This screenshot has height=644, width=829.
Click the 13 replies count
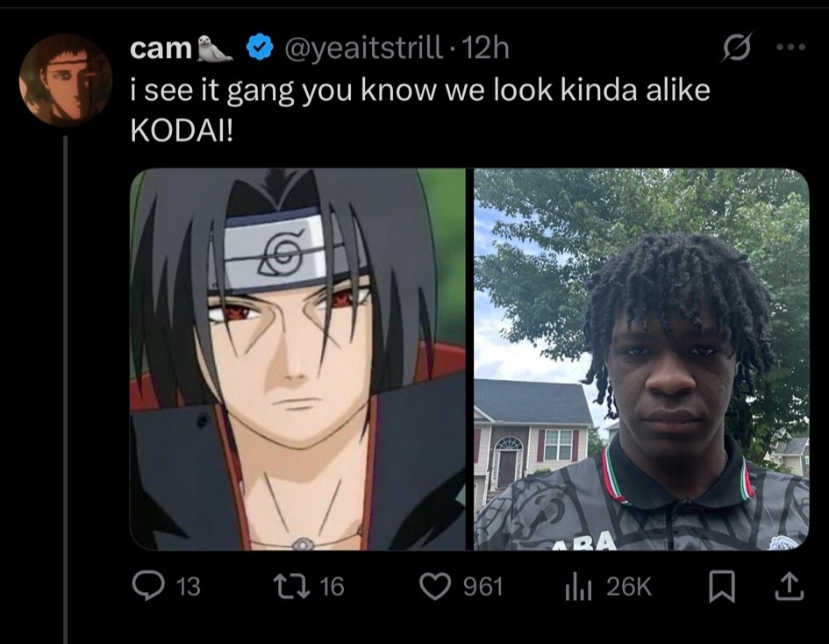click(x=188, y=587)
